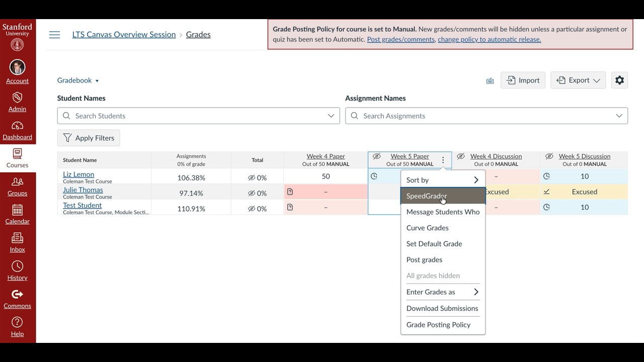644x362 pixels.
Task: Click the Total column header
Action: pos(257,160)
